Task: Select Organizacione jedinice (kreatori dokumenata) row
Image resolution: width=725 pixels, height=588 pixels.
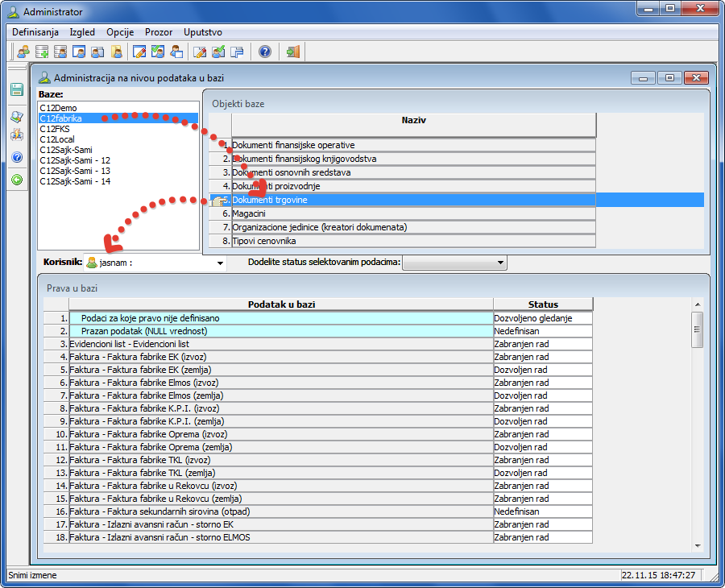Action: [x=413, y=227]
